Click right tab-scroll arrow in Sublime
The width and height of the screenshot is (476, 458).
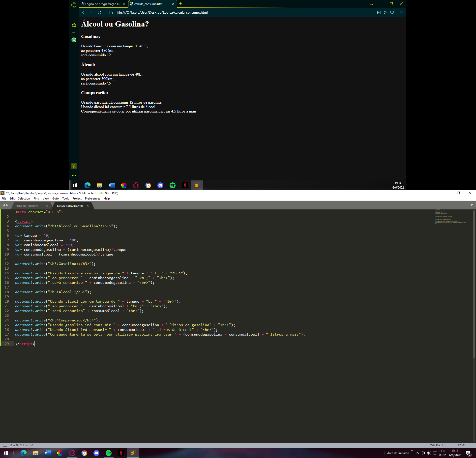[x=7, y=205]
